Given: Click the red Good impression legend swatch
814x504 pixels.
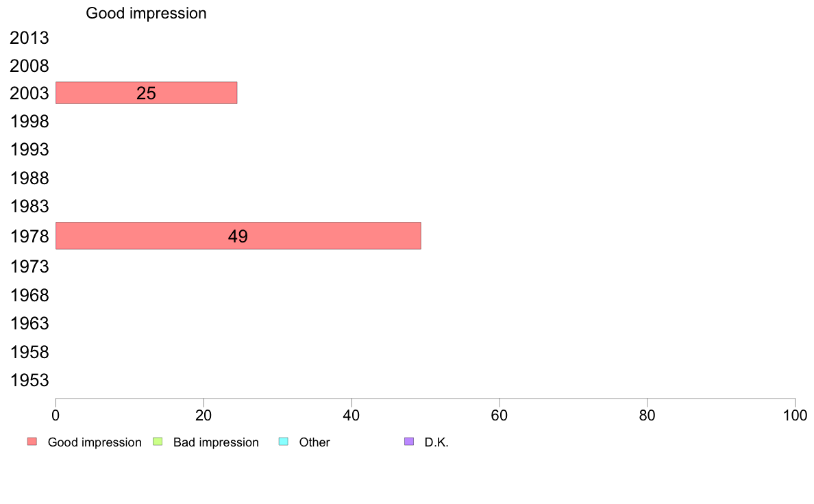Looking at the screenshot, I should (32, 442).
